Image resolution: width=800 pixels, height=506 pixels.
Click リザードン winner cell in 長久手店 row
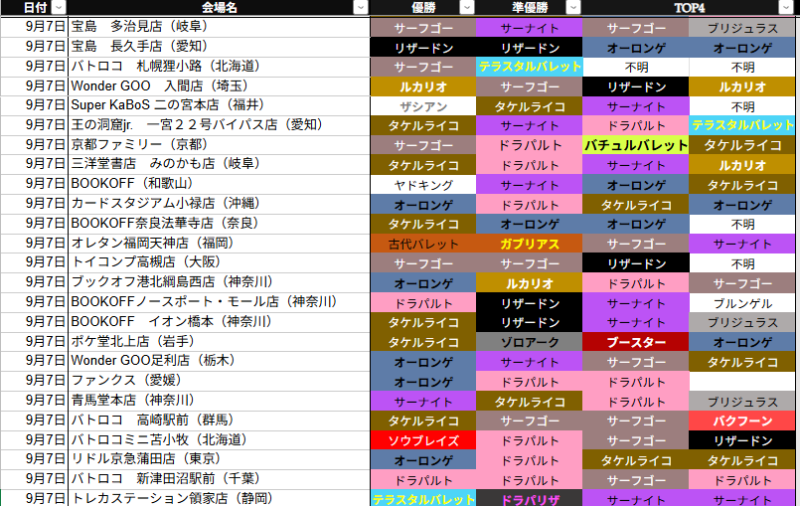coord(423,47)
